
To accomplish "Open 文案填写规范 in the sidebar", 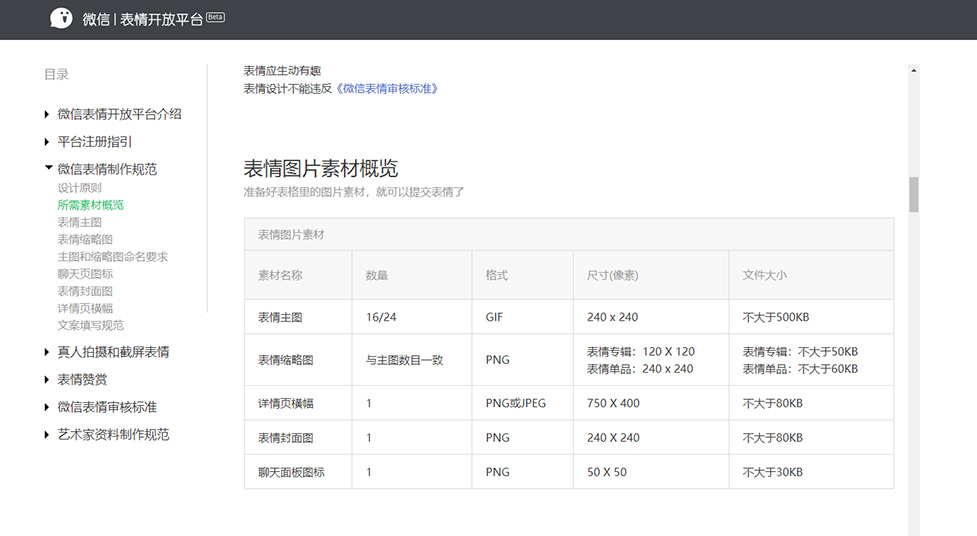I will (x=91, y=325).
